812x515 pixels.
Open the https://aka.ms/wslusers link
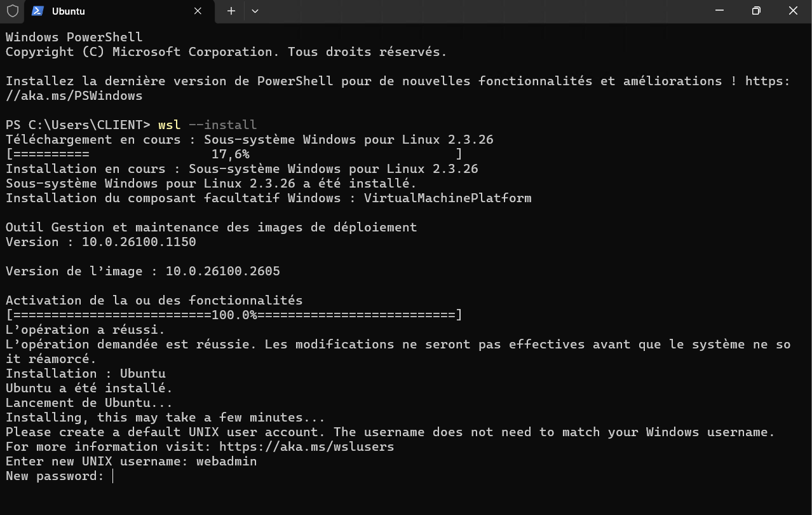click(x=306, y=447)
